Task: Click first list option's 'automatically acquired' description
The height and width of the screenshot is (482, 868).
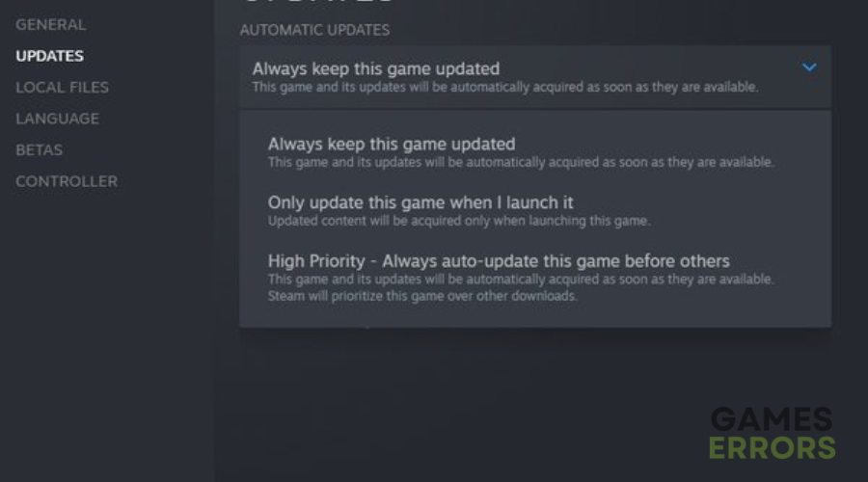Action: coord(521,162)
